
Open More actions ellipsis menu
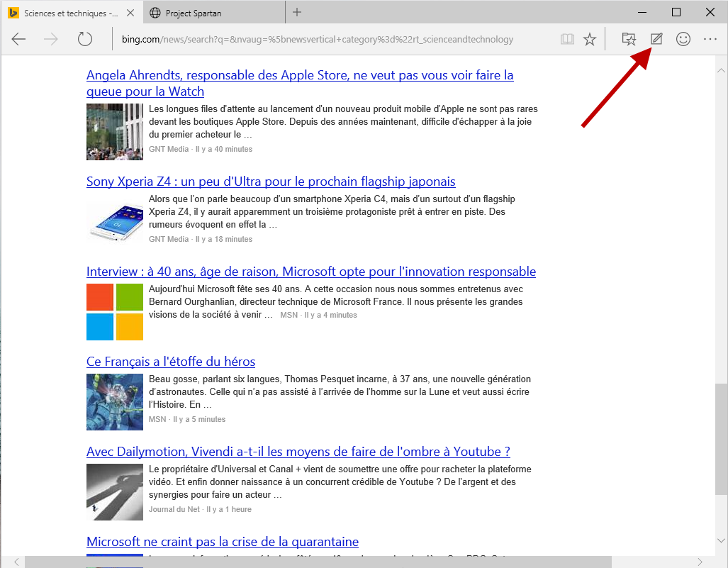[x=710, y=39]
